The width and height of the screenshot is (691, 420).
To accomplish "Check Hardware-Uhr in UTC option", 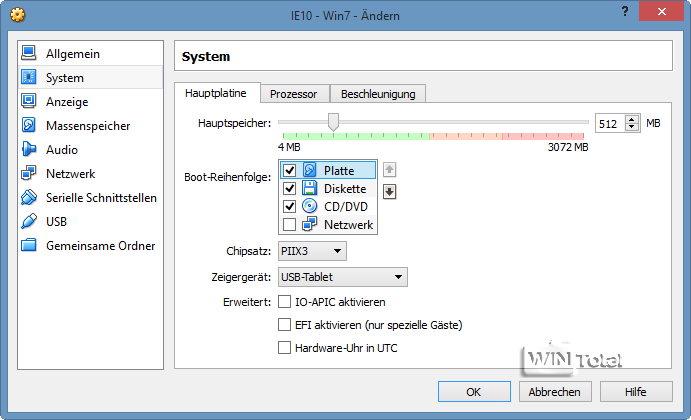I will (x=285, y=348).
